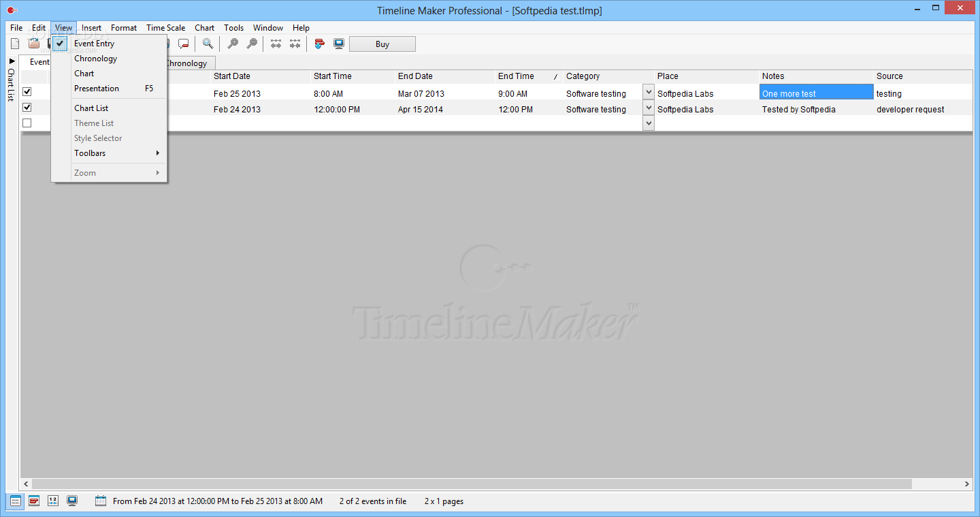Sort by Start Time column header
980x517 pixels.
353,76
